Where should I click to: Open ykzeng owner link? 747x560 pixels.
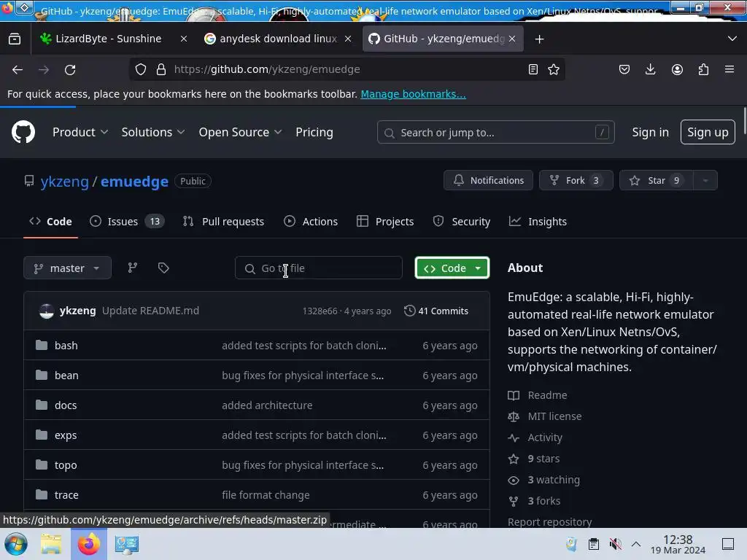click(64, 182)
